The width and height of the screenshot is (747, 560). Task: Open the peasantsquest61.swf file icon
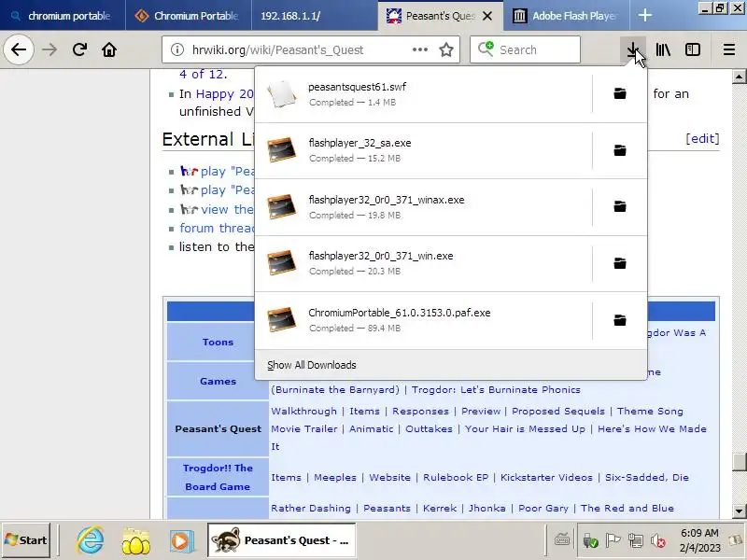(x=282, y=94)
